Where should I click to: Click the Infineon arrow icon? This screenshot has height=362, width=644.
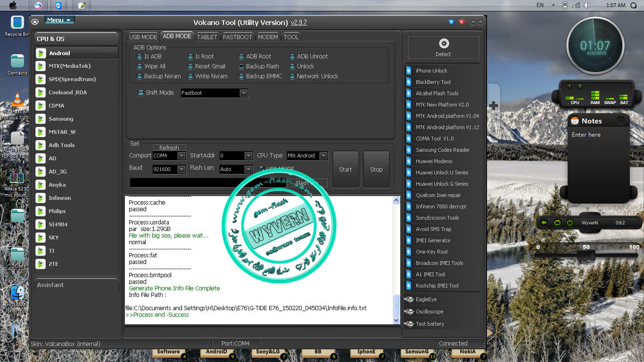point(41,198)
